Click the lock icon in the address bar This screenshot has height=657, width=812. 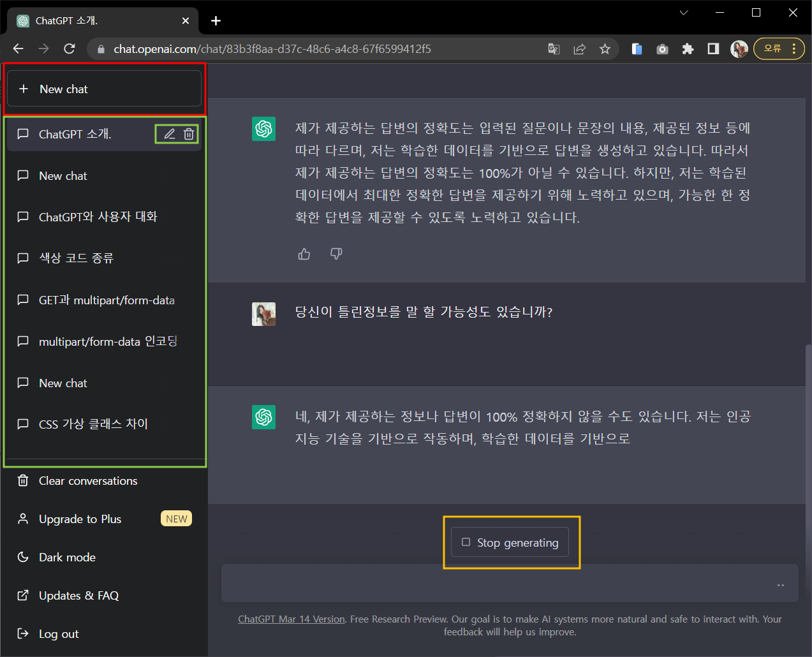tap(101, 49)
